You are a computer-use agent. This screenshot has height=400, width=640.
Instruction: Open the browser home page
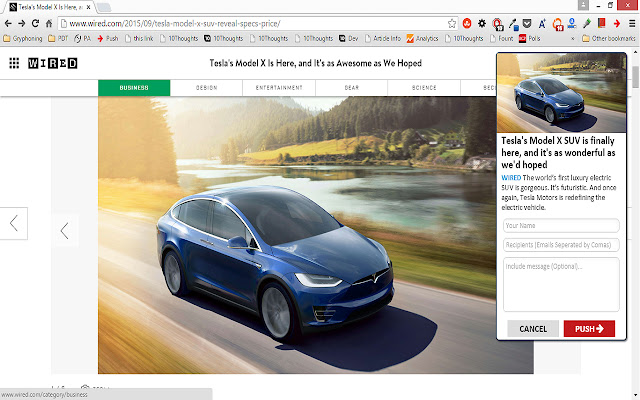coord(49,24)
